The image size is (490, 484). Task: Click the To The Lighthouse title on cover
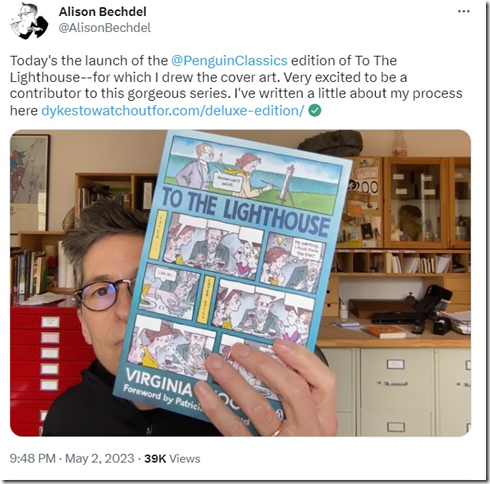coord(246,211)
